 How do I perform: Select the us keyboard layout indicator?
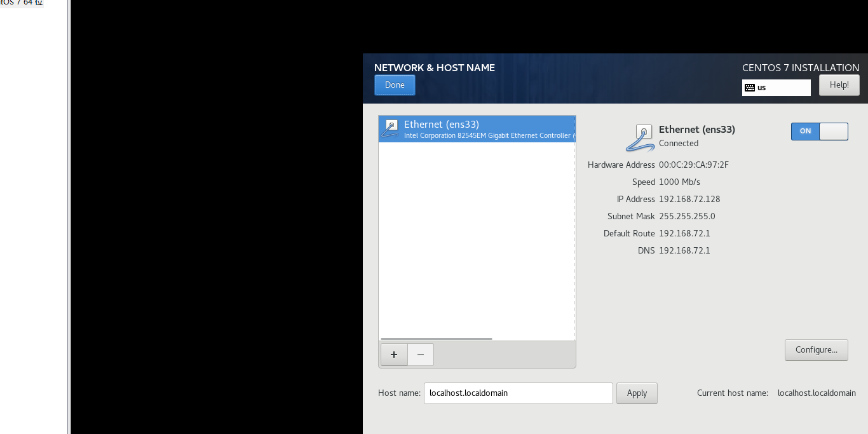[776, 88]
